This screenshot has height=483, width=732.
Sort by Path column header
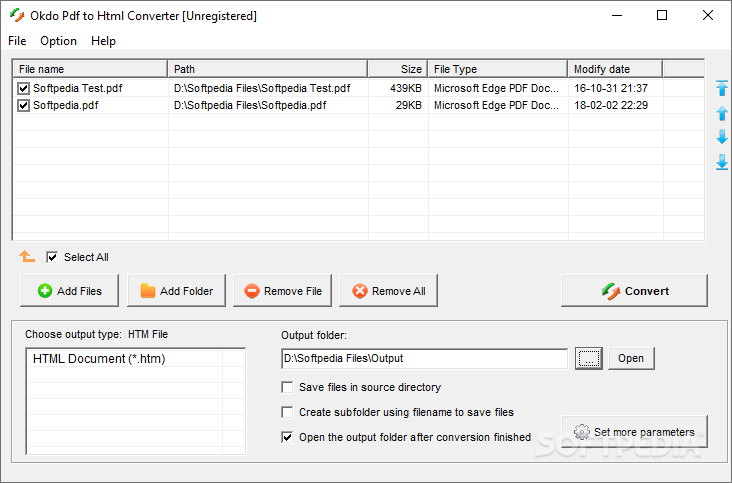(x=267, y=69)
